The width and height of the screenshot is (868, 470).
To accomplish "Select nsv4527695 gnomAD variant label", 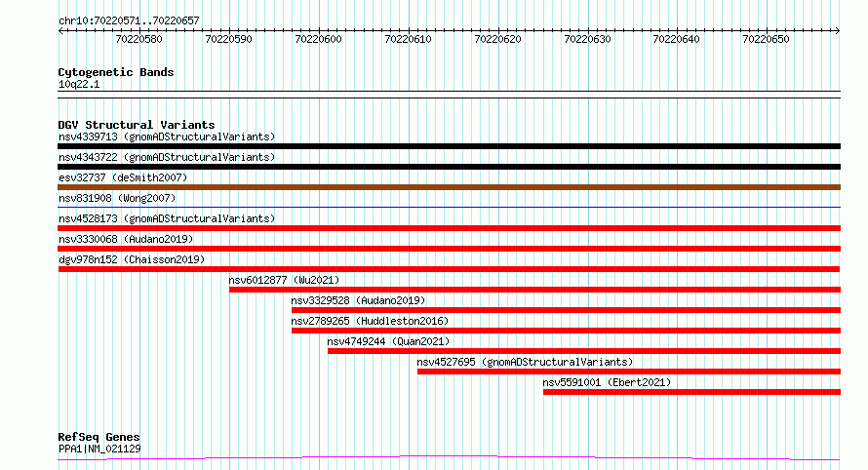I will point(525,362).
